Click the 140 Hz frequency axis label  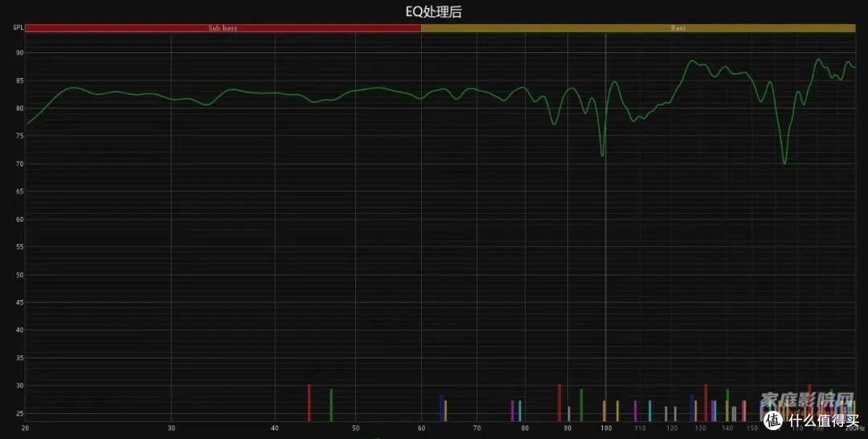point(727,428)
